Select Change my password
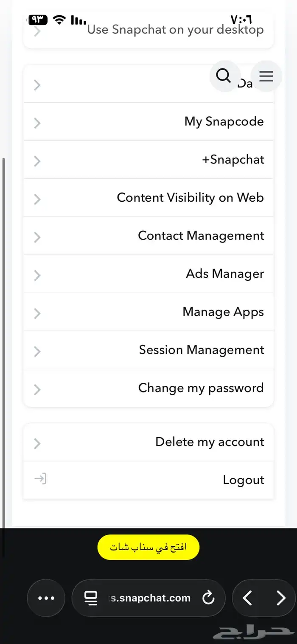297x644 pixels. pyautogui.click(x=201, y=388)
